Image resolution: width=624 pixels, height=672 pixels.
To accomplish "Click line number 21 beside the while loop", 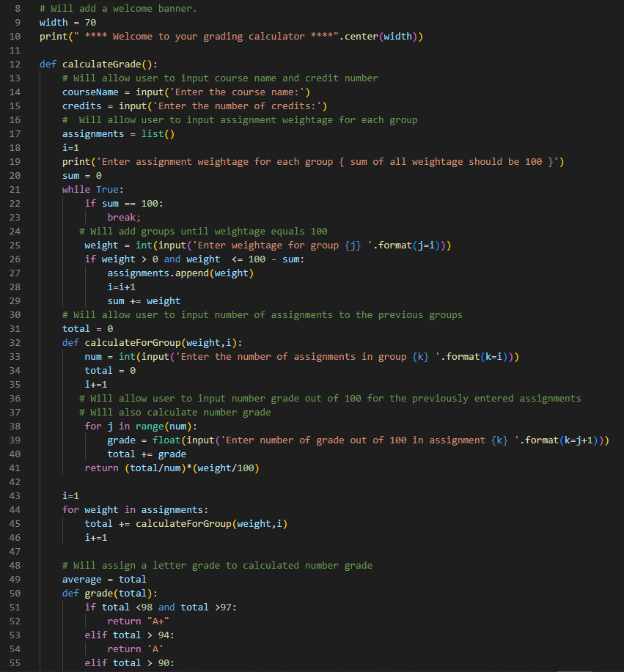I will pyautogui.click(x=15, y=189).
